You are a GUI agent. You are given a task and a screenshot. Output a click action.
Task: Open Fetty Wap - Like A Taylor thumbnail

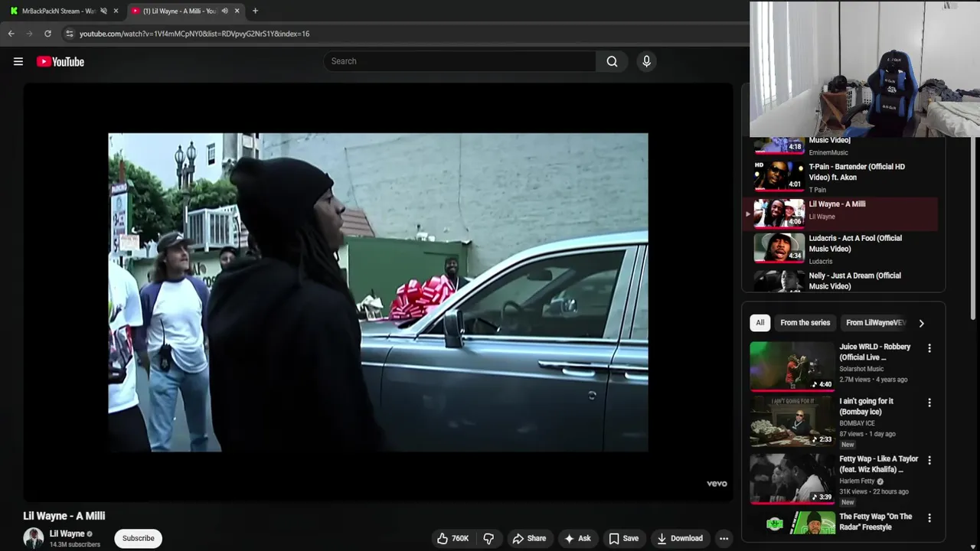coord(792,478)
